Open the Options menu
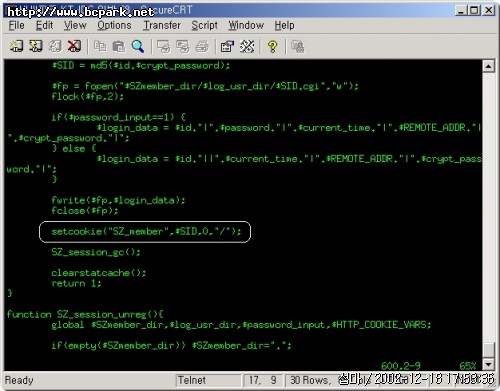 click(114, 25)
